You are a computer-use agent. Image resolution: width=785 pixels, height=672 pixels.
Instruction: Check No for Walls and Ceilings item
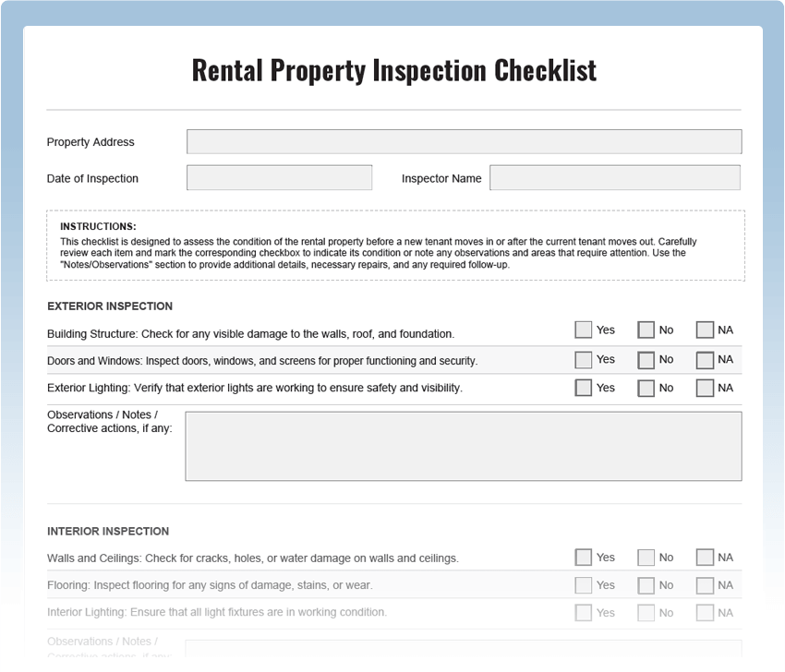click(645, 557)
